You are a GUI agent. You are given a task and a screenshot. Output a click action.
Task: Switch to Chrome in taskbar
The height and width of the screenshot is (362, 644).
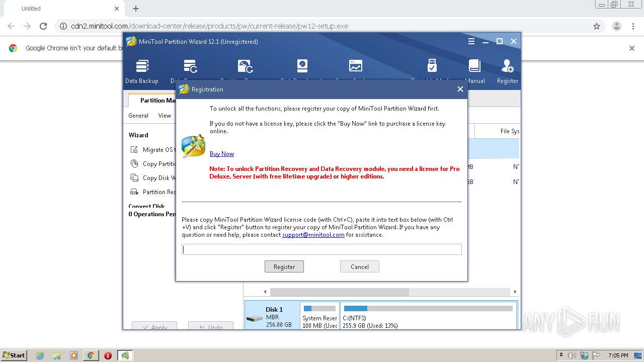tap(91, 355)
